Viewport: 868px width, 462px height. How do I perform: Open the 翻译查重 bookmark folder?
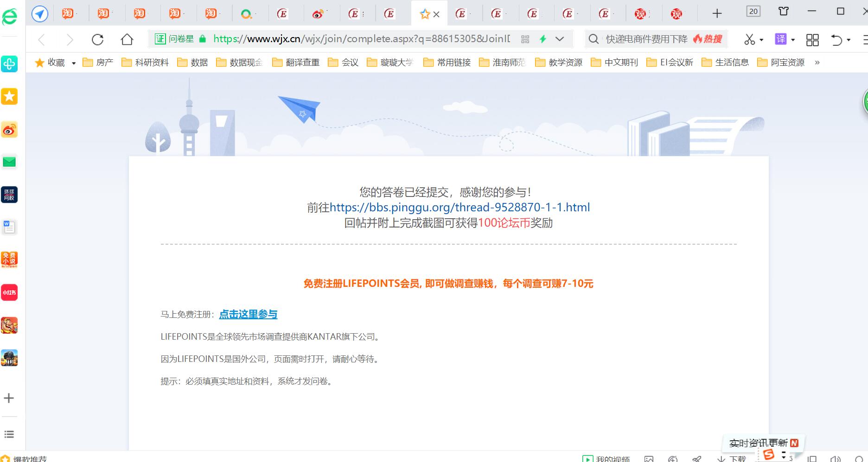pos(296,63)
